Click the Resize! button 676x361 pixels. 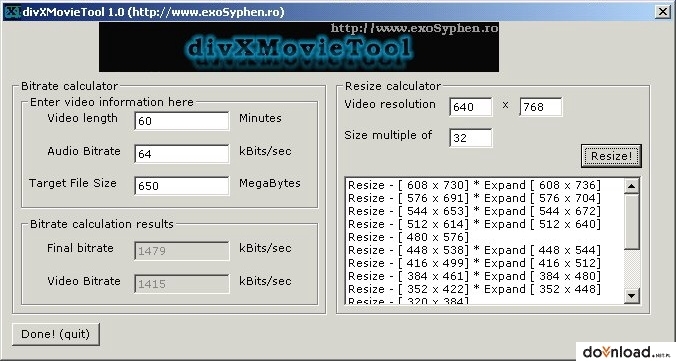click(x=611, y=156)
